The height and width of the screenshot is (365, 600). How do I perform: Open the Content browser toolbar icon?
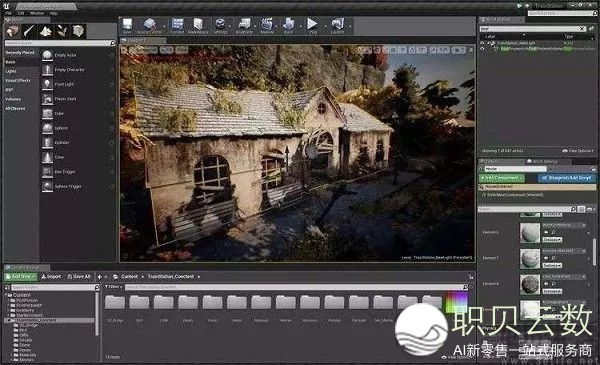pyautogui.click(x=177, y=25)
